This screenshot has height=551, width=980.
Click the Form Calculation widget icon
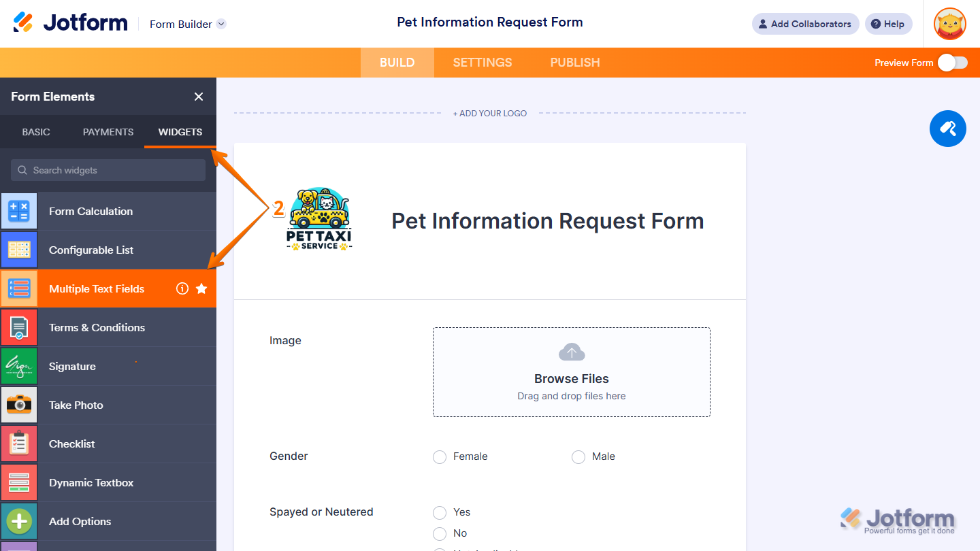click(19, 211)
